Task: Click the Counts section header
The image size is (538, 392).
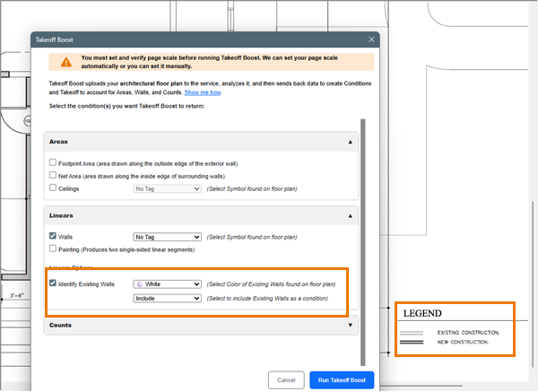Action: [201, 325]
